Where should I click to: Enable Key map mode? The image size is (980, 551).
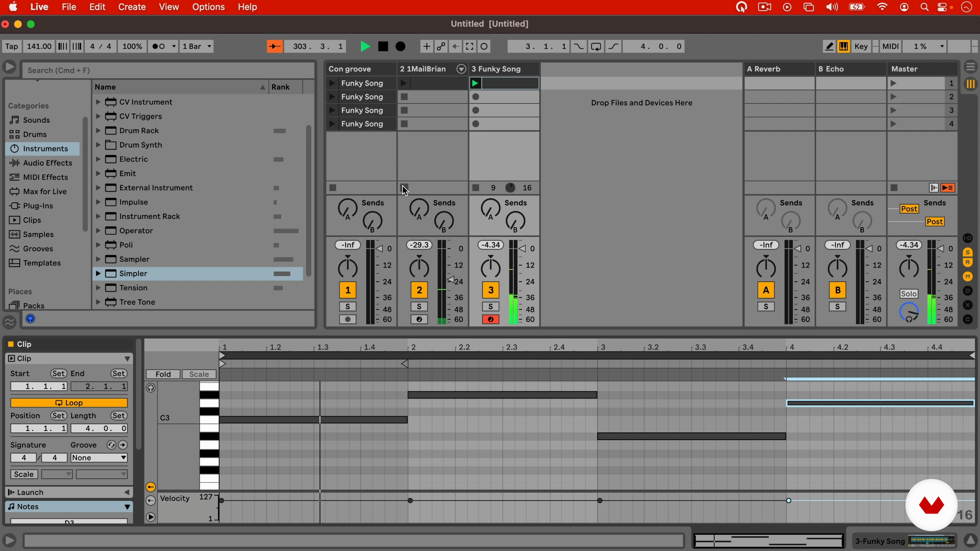coord(861,46)
